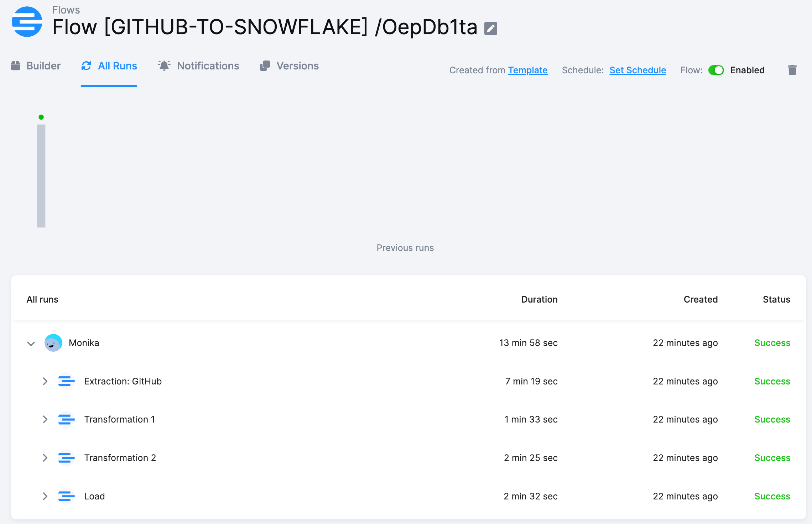Open the Template link
The height and width of the screenshot is (524, 812).
pyautogui.click(x=528, y=70)
